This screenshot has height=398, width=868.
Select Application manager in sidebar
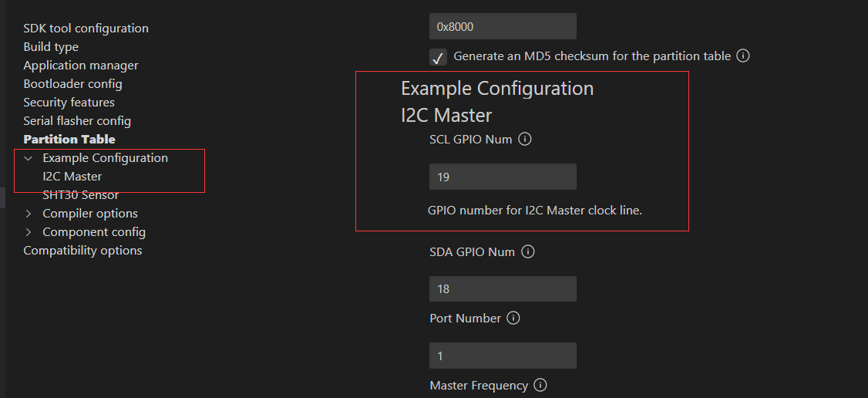(x=81, y=66)
